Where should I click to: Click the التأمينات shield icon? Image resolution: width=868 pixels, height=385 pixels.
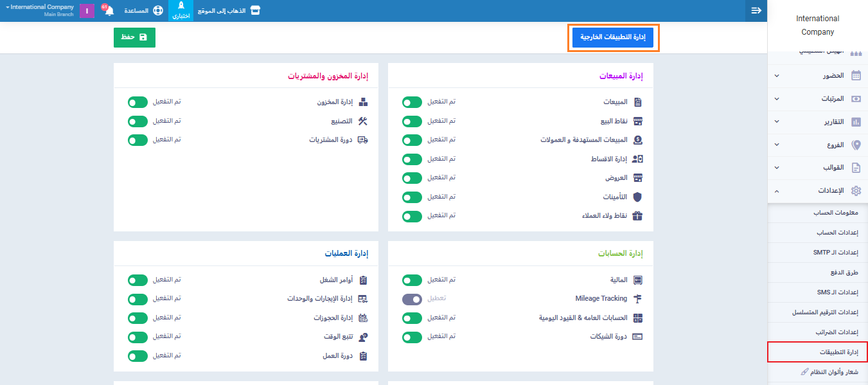(638, 197)
